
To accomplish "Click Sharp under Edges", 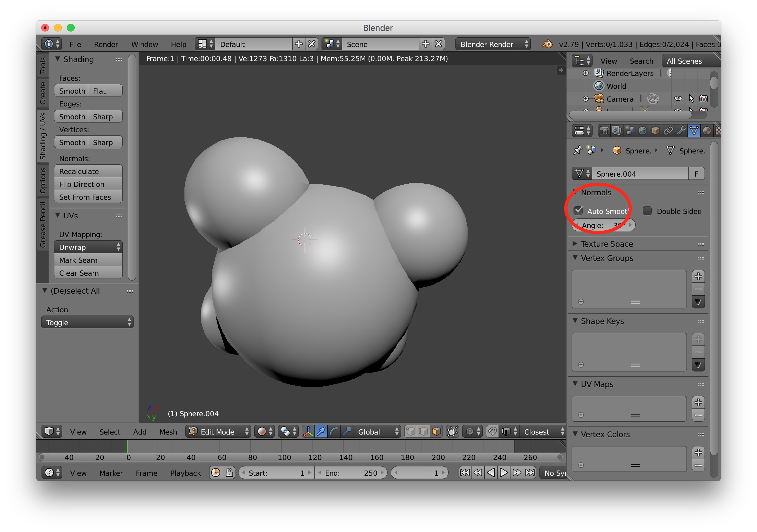I will (105, 117).
